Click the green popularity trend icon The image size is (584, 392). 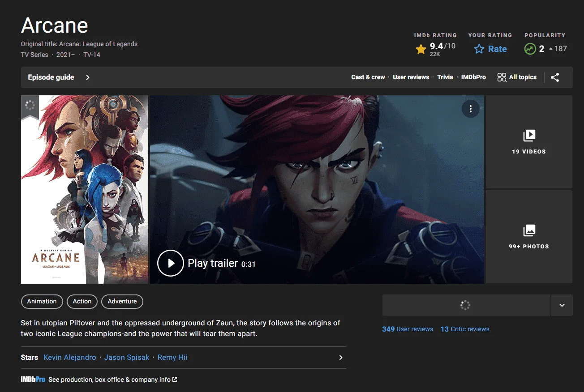click(x=530, y=49)
